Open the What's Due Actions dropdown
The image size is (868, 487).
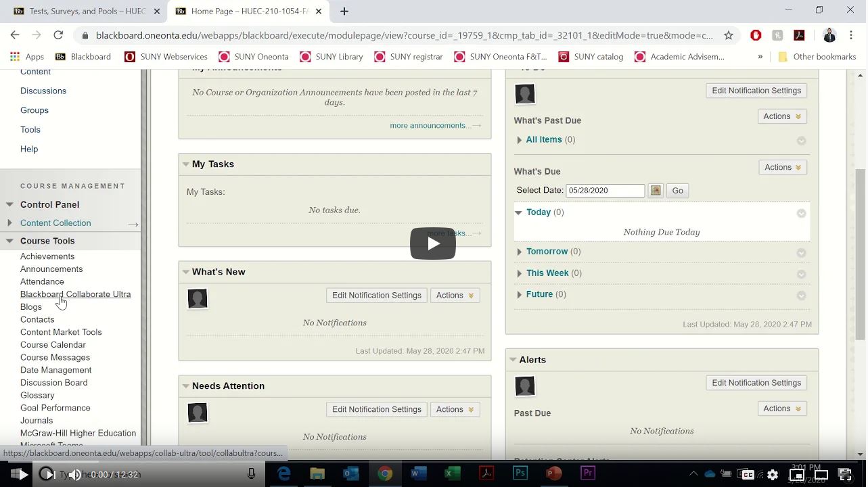click(783, 167)
